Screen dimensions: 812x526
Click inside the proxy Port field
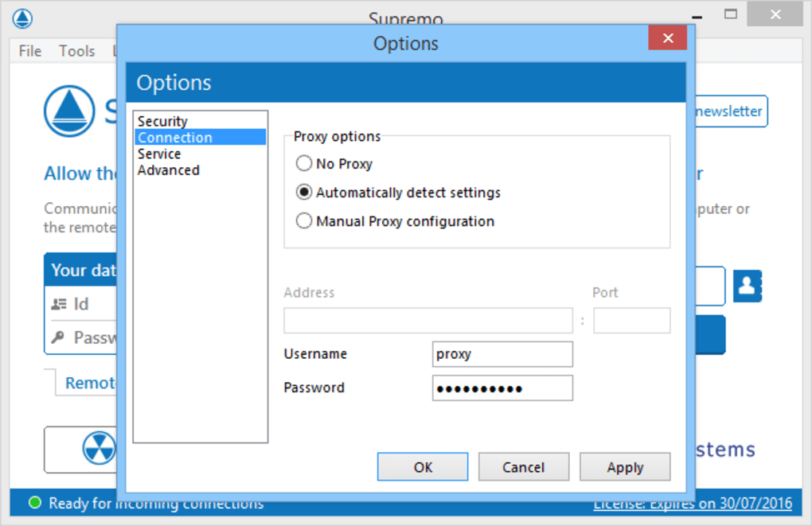point(631,320)
